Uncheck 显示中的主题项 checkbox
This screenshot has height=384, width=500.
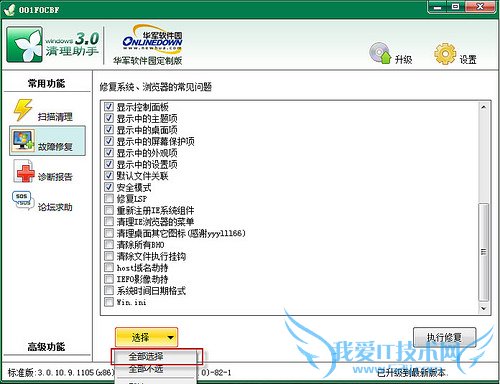coord(109,118)
